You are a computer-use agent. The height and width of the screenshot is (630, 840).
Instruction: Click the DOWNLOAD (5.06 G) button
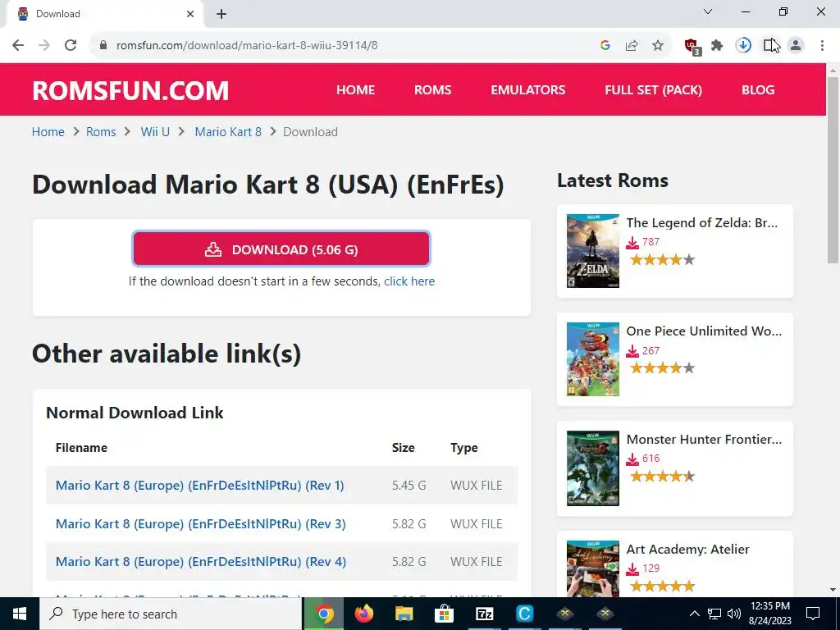coord(281,249)
